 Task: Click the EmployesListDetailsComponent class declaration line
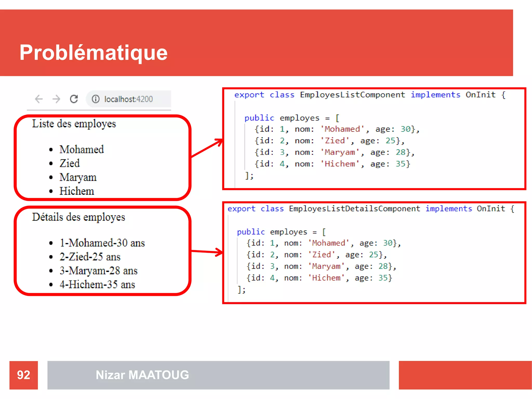pyautogui.click(x=371, y=209)
